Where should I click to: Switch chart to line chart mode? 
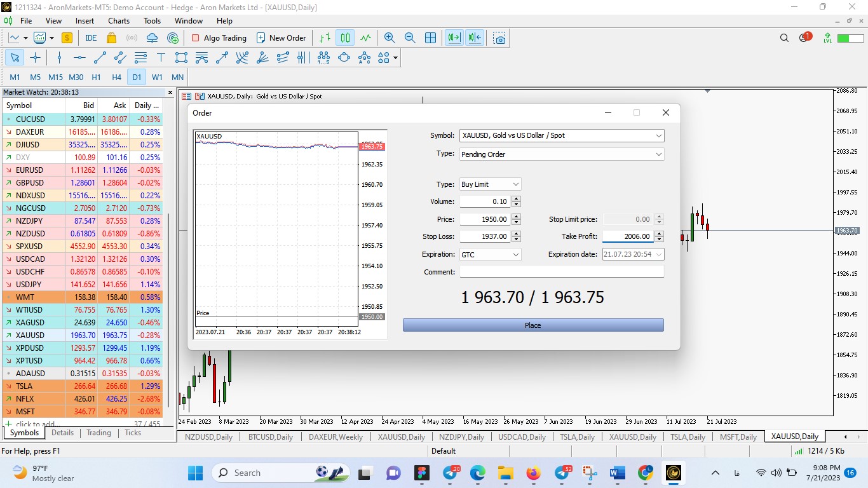click(365, 38)
